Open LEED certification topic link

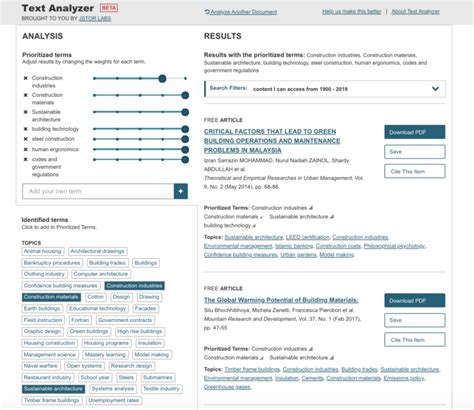(308, 237)
